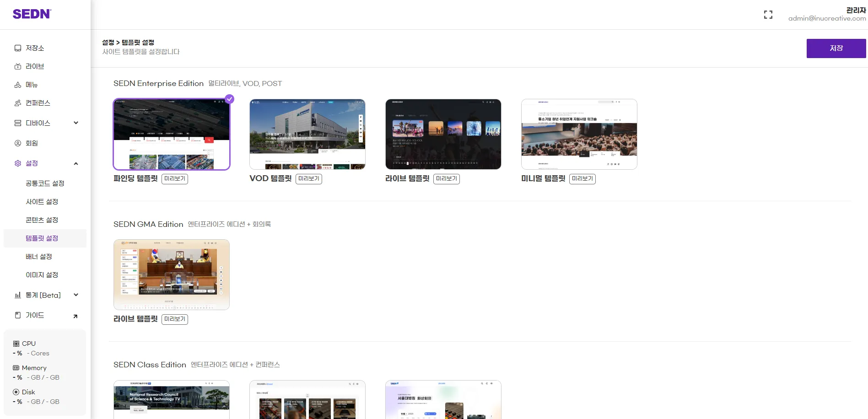Select the 미니멀 템플릿 thumbnail
The height and width of the screenshot is (419, 868).
pyautogui.click(x=579, y=134)
